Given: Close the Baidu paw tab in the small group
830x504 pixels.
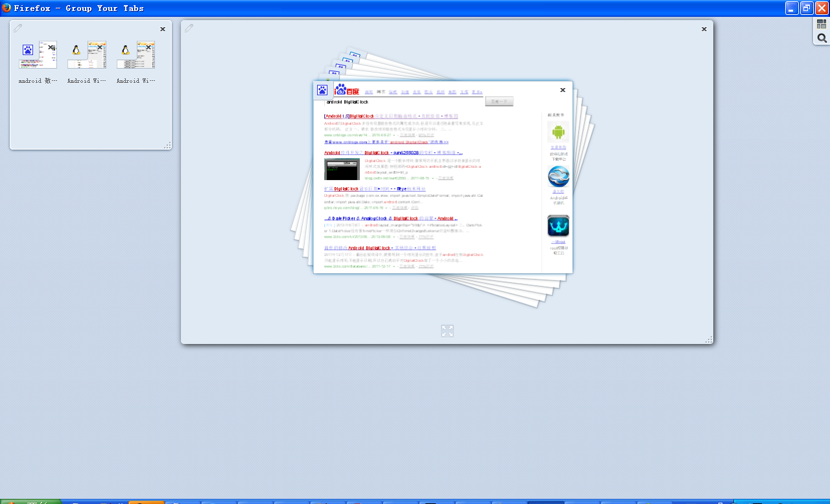Looking at the screenshot, I should coord(51,47).
